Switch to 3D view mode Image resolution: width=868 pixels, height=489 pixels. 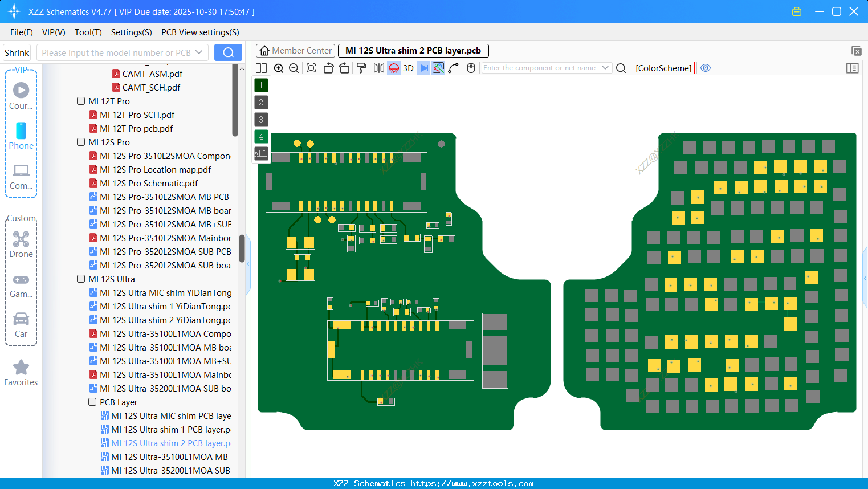[407, 68]
